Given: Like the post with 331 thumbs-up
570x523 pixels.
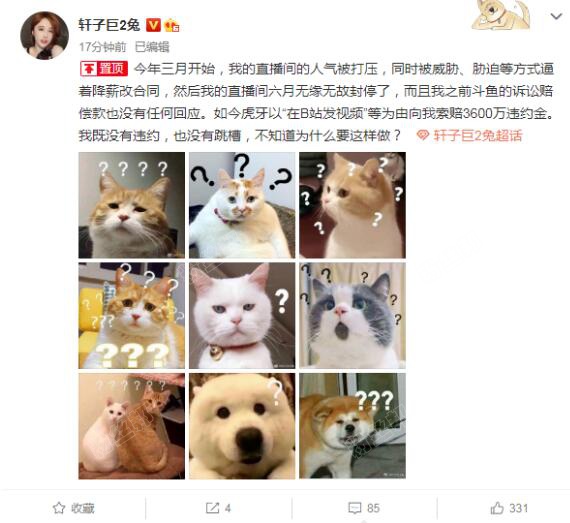Looking at the screenshot, I should 509,508.
